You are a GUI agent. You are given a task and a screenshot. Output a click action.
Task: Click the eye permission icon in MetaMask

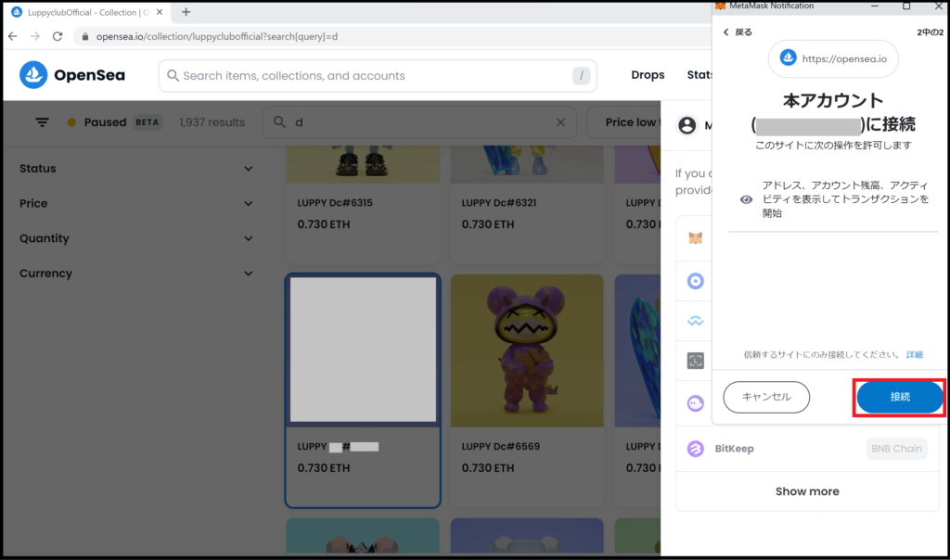[x=747, y=199]
